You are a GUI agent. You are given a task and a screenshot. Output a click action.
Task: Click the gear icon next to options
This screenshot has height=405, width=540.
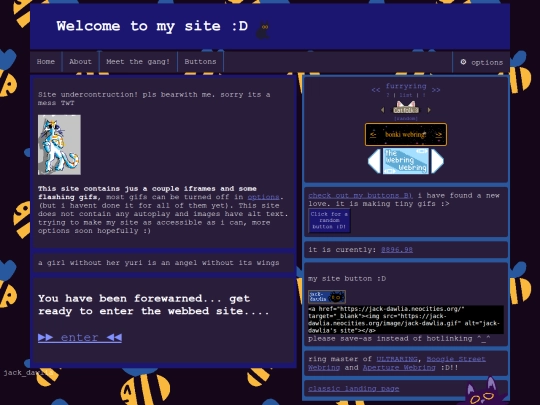(x=463, y=62)
